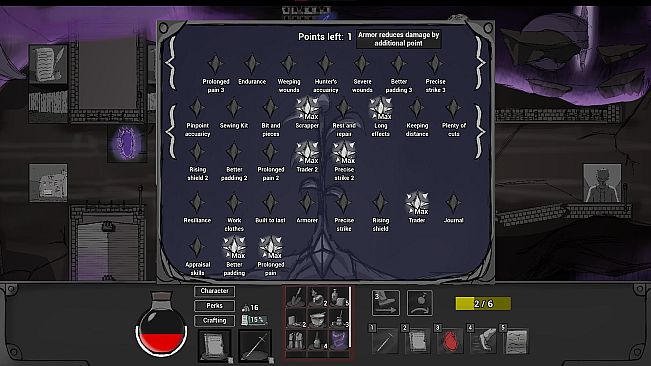Click the right brace of the top perk row

coord(480,63)
